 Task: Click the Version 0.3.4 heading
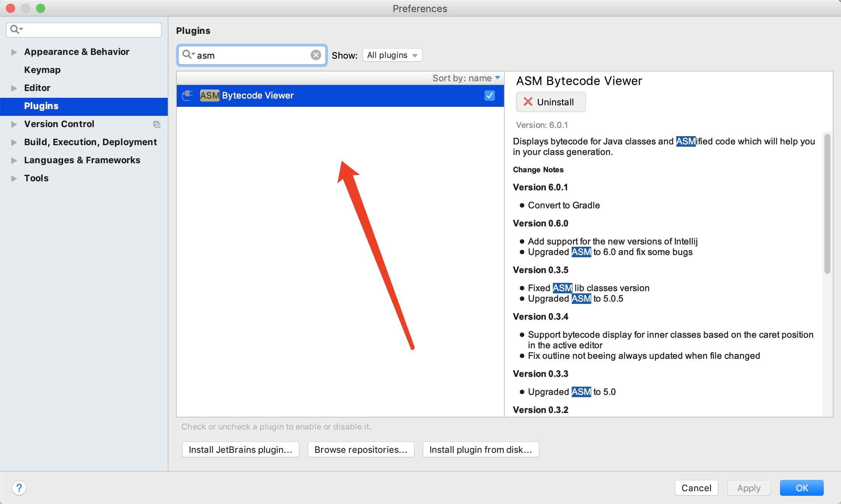coord(540,317)
